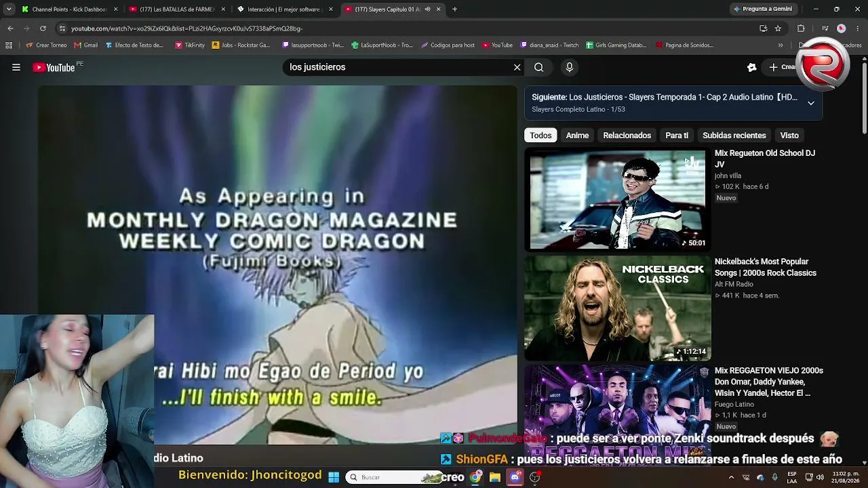
Task: Open the Windows Start button
Action: [x=334, y=477]
